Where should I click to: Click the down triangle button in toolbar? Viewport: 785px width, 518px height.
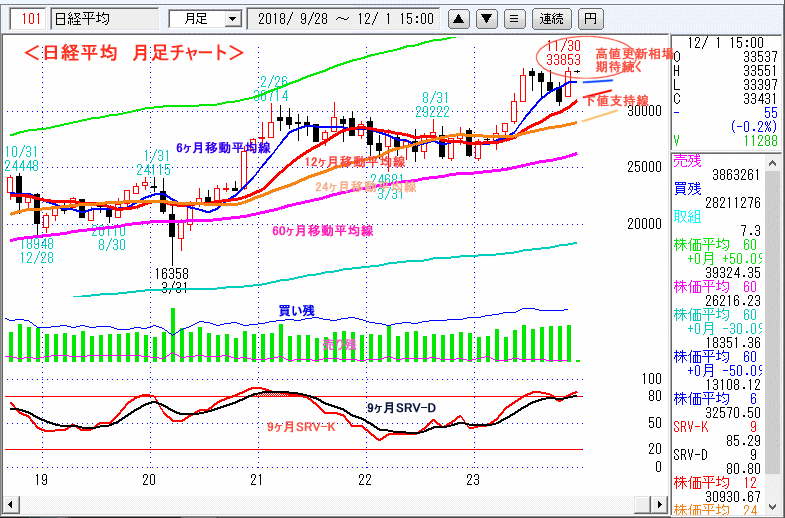[x=485, y=18]
